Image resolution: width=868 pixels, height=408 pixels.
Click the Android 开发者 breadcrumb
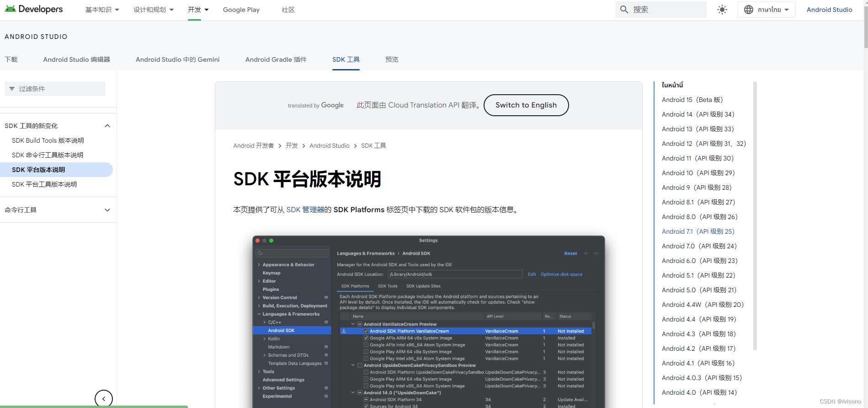pyautogui.click(x=254, y=145)
